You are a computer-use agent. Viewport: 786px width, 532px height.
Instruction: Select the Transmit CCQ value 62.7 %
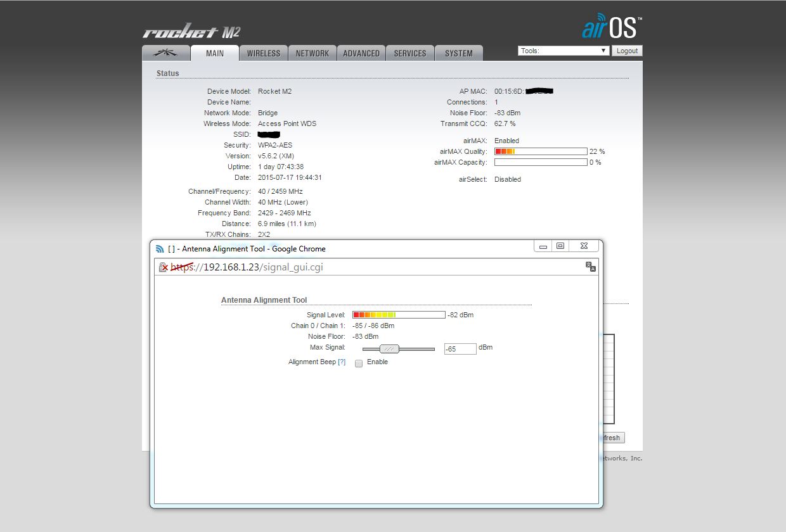505,123
